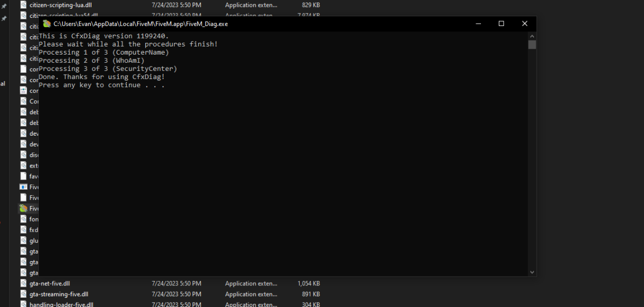Click the type cell of gta-streaming-five.dll

[251, 294]
